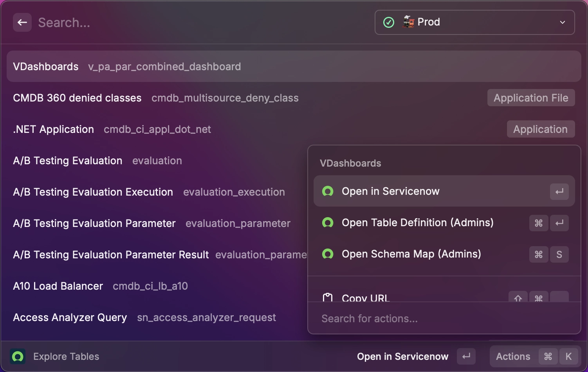588x372 pixels.
Task: Click "Explore Tables" in the bottom bar
Action: point(66,357)
